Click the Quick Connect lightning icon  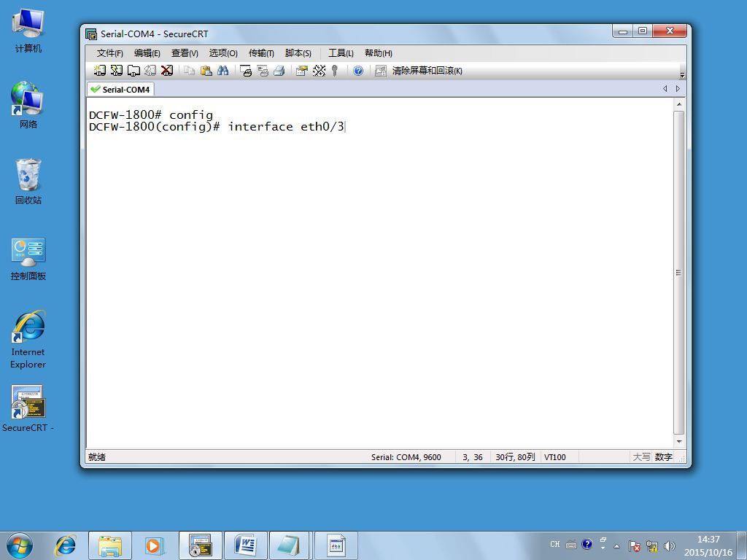117,71
